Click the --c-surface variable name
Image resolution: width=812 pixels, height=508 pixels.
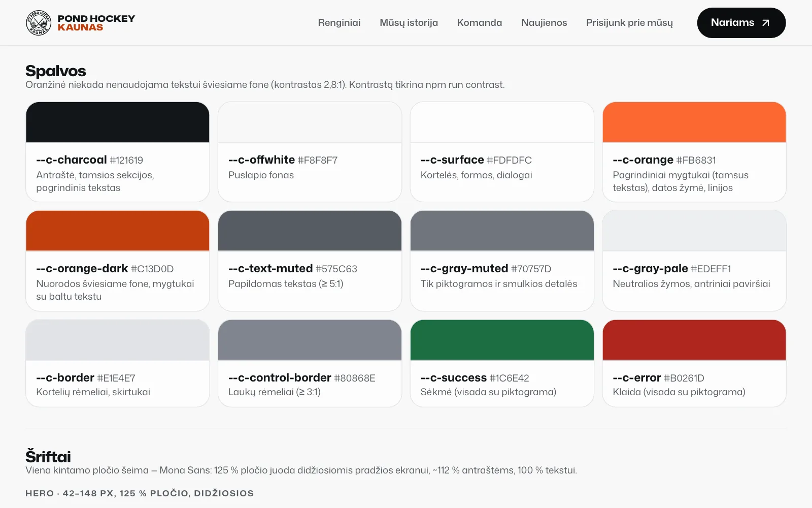point(452,160)
